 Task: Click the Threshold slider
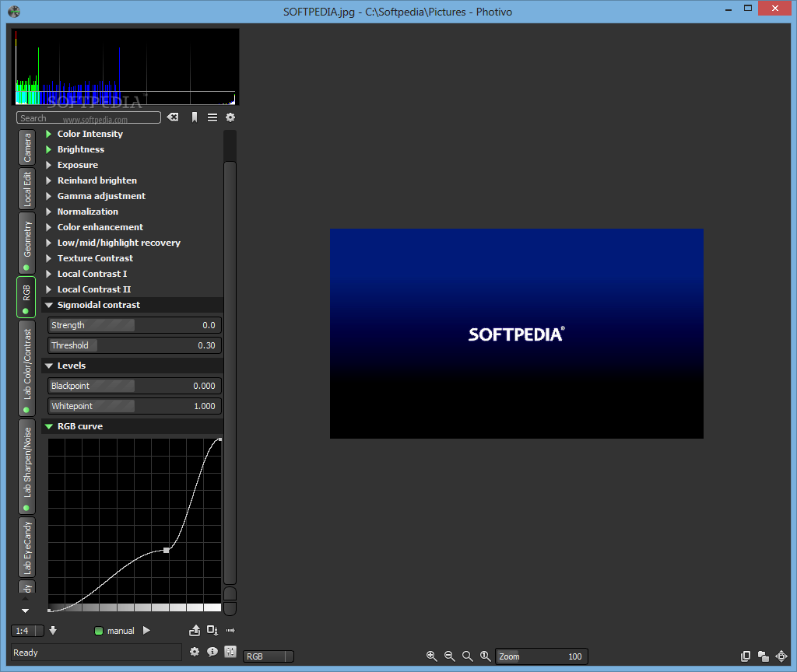click(135, 345)
